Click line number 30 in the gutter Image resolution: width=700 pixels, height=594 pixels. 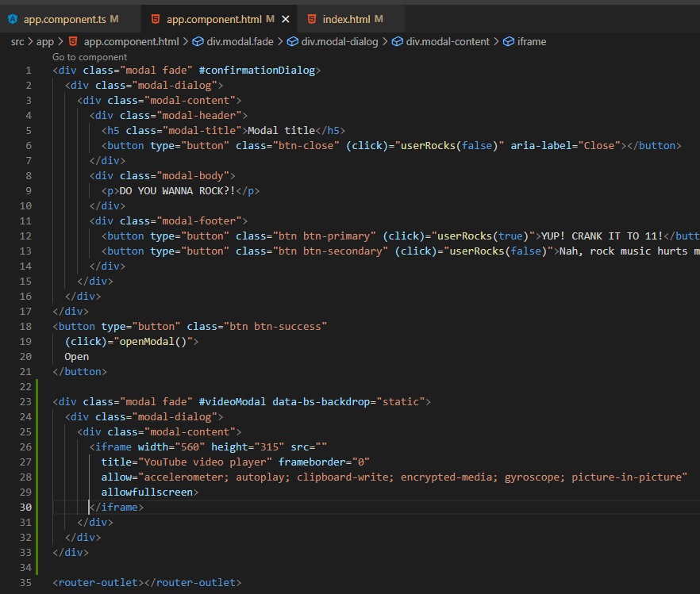pos(25,508)
